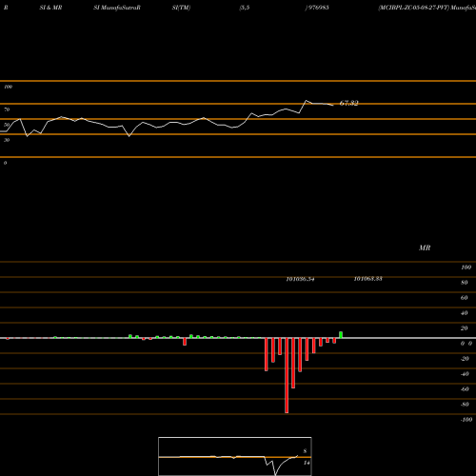Click the ")976983" code in header
The image size is (476, 476).
pos(317,8)
